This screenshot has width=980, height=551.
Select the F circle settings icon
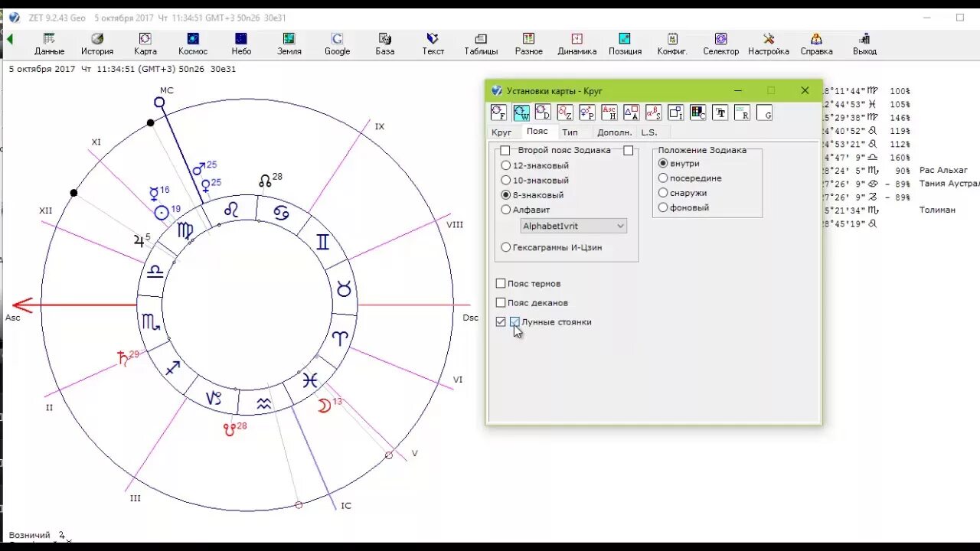498,112
